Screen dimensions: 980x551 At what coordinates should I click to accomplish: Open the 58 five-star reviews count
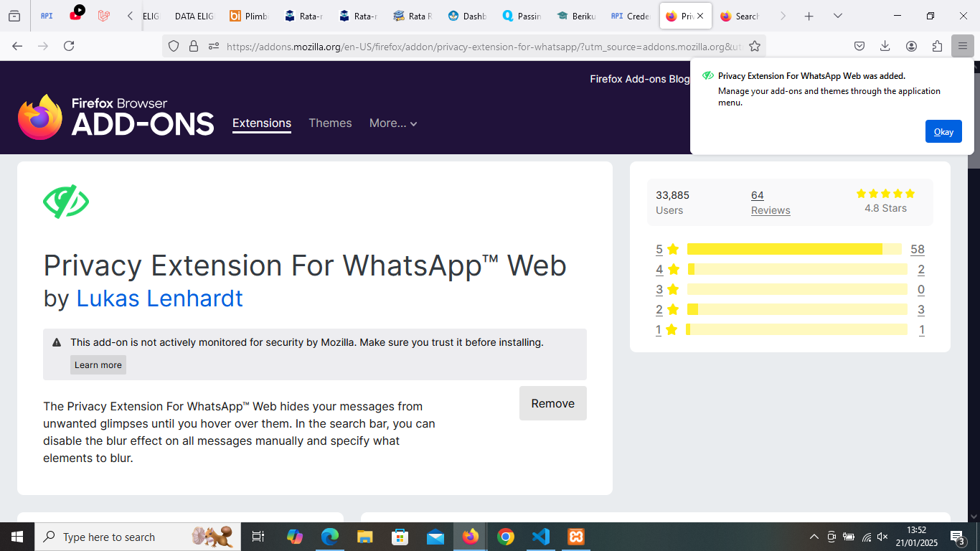917,250
